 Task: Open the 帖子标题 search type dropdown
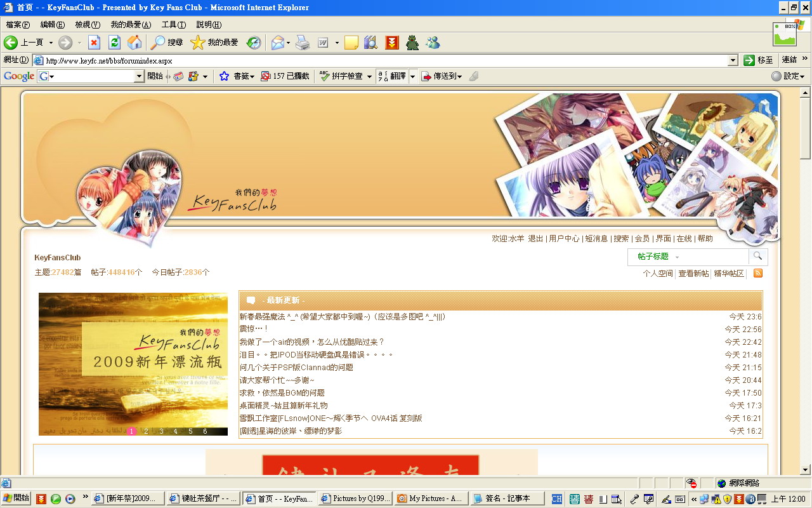tap(658, 257)
